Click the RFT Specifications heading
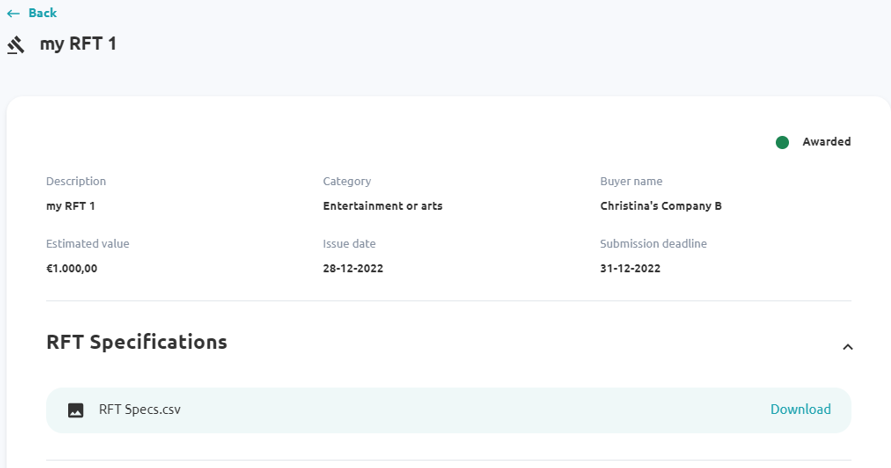This screenshot has width=891, height=468. click(136, 342)
